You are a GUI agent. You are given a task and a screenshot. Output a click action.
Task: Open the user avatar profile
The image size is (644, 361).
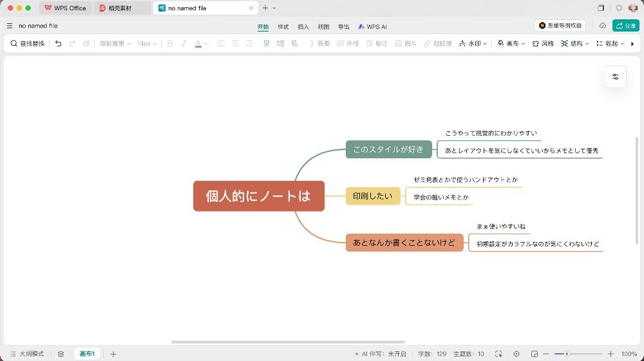tap(632, 8)
